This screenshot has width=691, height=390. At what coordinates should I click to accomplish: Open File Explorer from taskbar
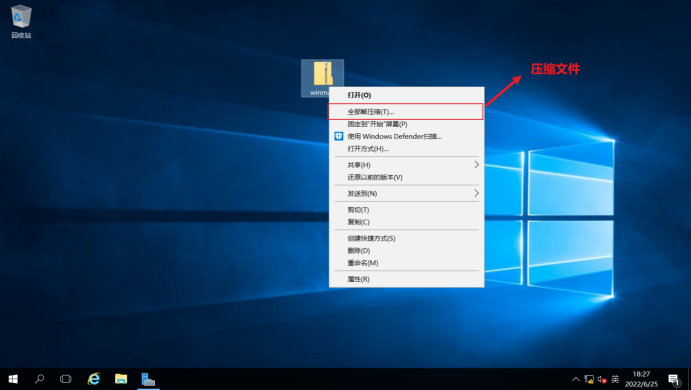click(x=121, y=379)
